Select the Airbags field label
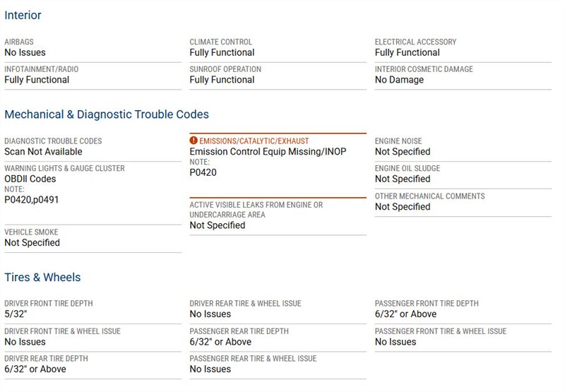The image size is (565, 392). click(19, 42)
